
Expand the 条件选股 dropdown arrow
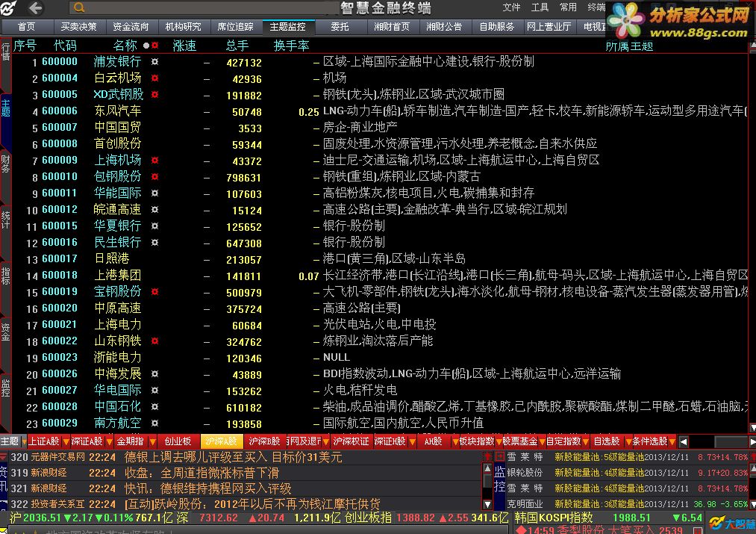pos(672,441)
